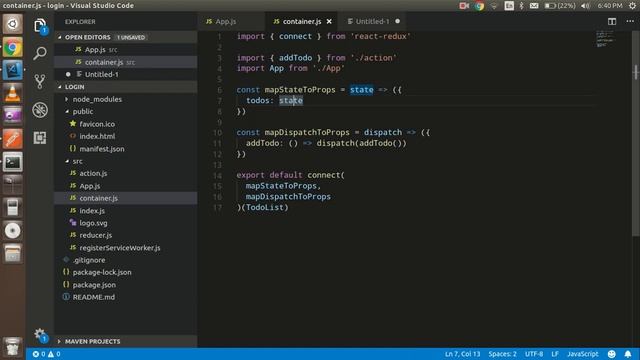Open manifest.json file
640x360 pixels.
pyautogui.click(x=126, y=149)
